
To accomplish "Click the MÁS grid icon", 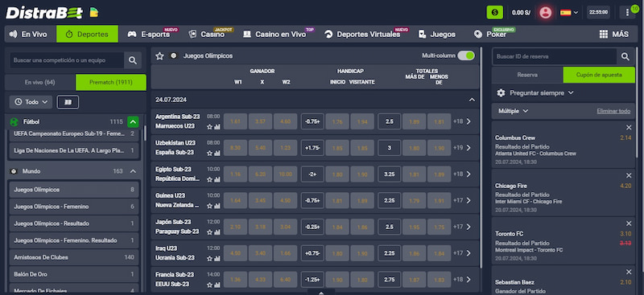I will pyautogui.click(x=603, y=34).
